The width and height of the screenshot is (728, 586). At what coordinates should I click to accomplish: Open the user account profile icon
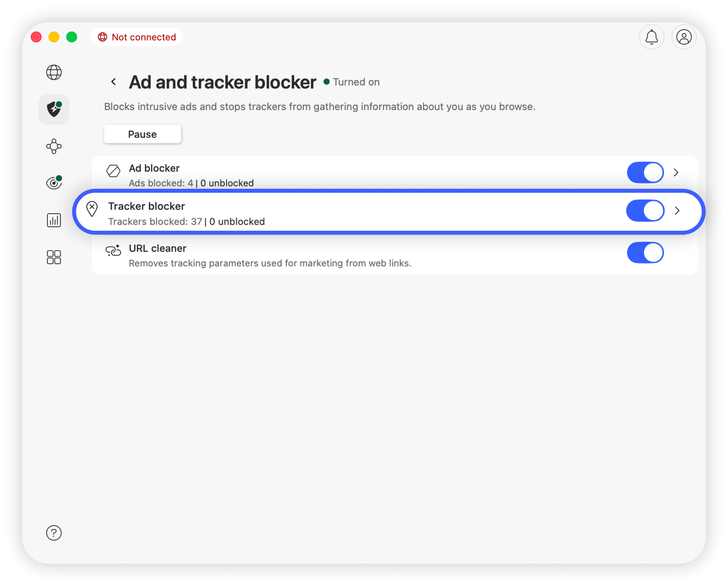[684, 37]
